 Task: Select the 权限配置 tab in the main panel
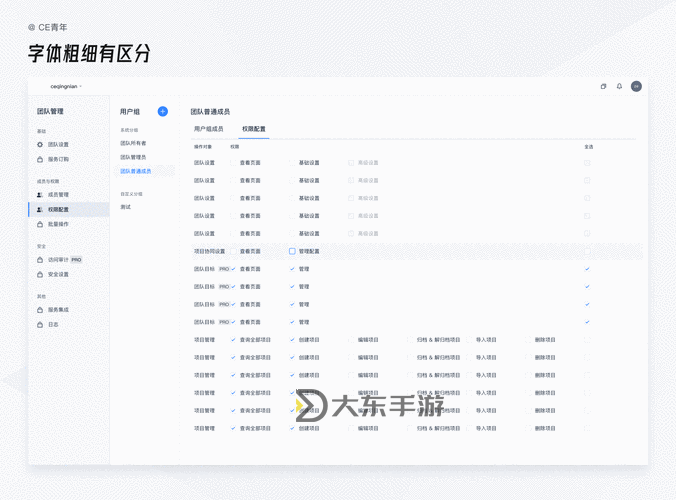(254, 129)
